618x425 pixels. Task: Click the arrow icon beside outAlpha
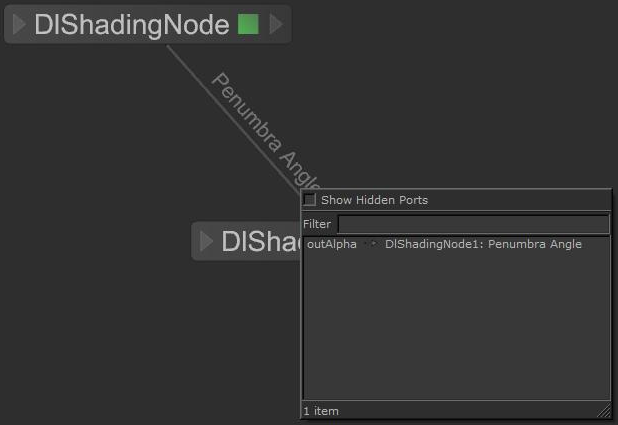click(371, 244)
